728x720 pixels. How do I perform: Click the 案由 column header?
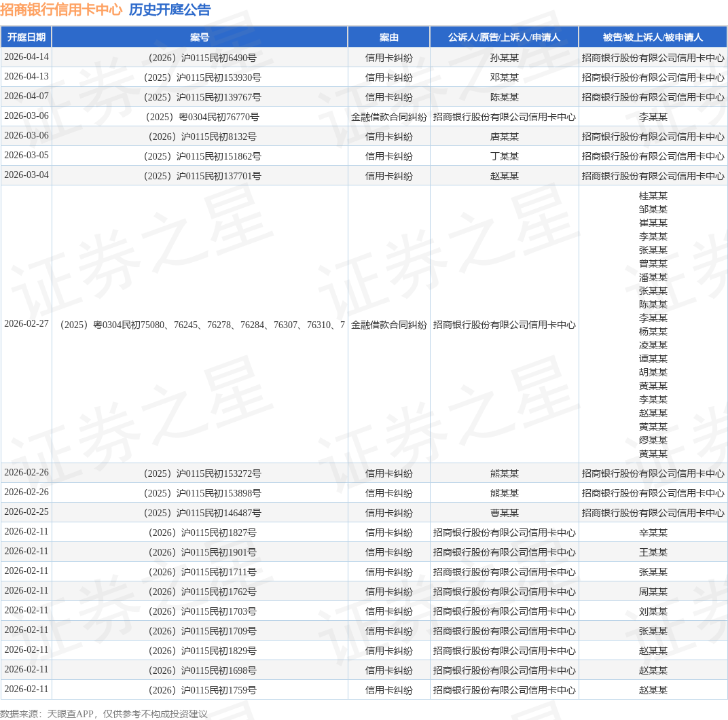click(388, 37)
